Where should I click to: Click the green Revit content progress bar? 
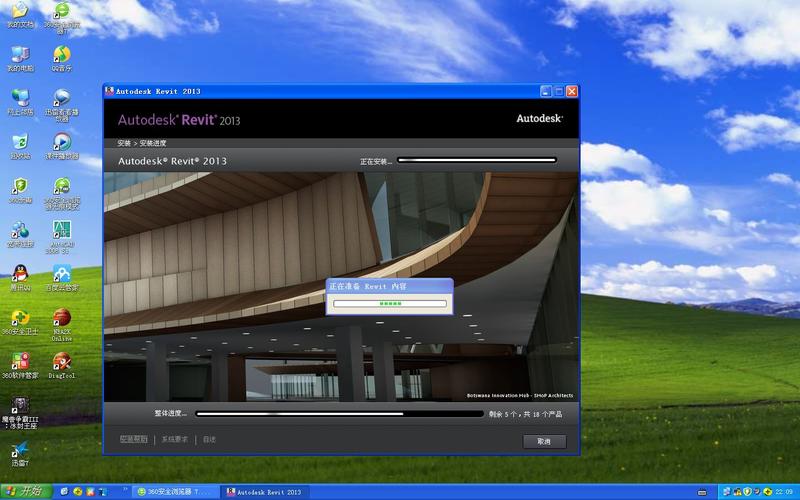coord(390,304)
